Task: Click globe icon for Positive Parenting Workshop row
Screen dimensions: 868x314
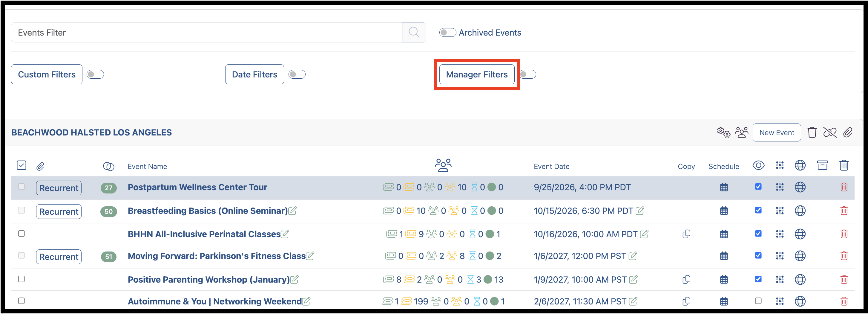Action: (800, 280)
